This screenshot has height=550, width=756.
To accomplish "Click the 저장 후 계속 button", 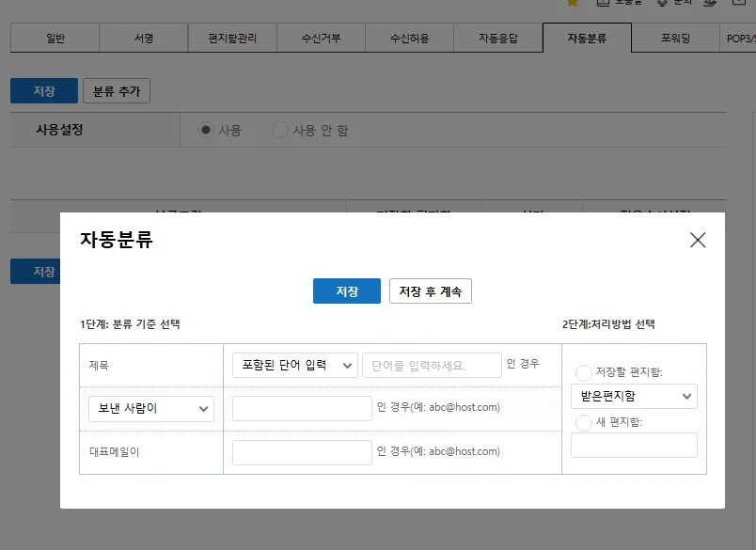I will click(431, 291).
